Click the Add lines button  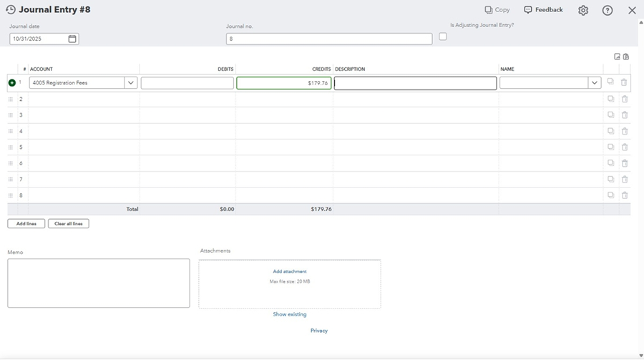point(26,224)
